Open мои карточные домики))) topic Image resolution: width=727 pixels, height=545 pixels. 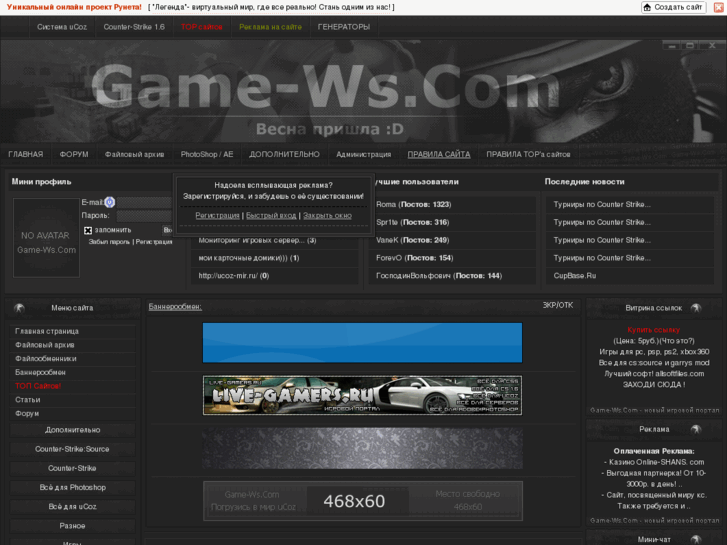pos(249,258)
